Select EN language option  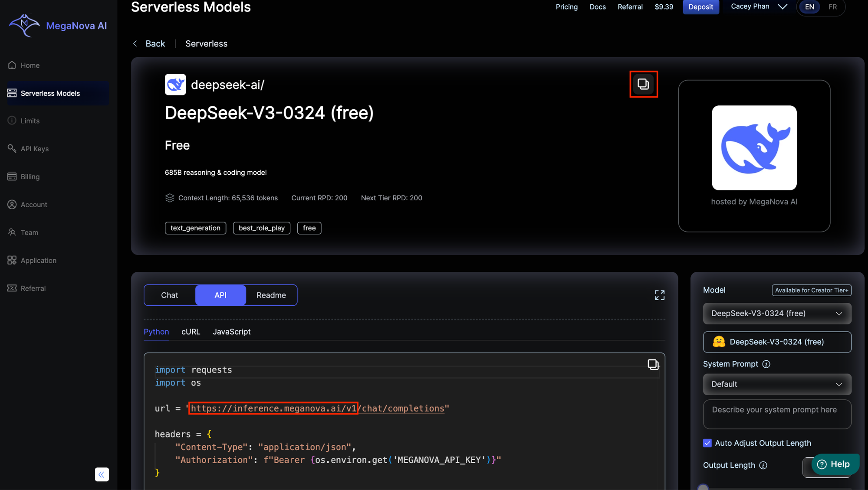pyautogui.click(x=809, y=7)
